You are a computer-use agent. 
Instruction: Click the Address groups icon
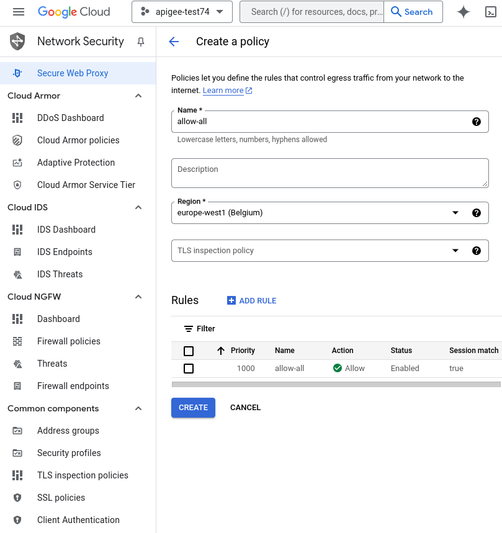(x=17, y=431)
